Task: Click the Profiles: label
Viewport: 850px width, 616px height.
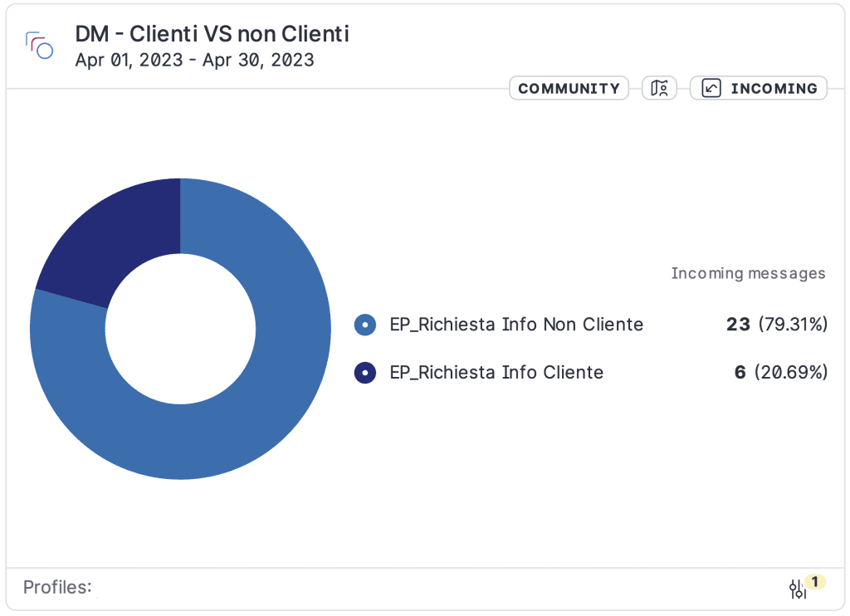Action: click(57, 587)
